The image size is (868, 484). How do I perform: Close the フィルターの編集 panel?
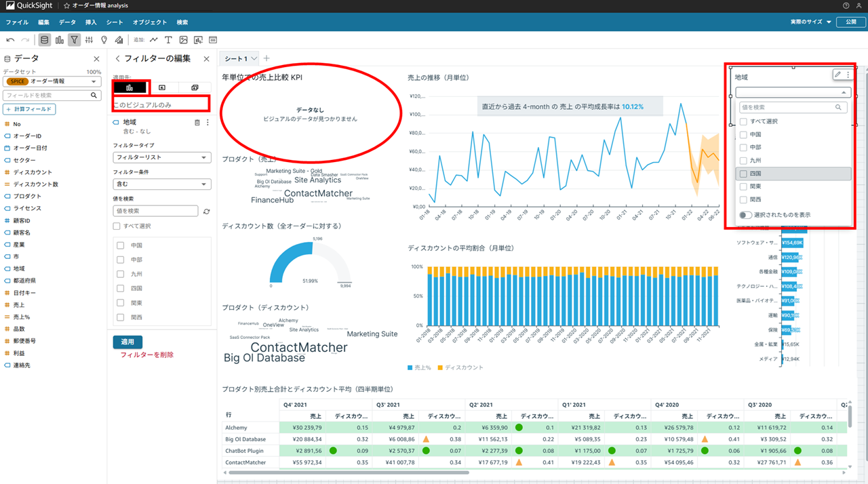pos(207,59)
